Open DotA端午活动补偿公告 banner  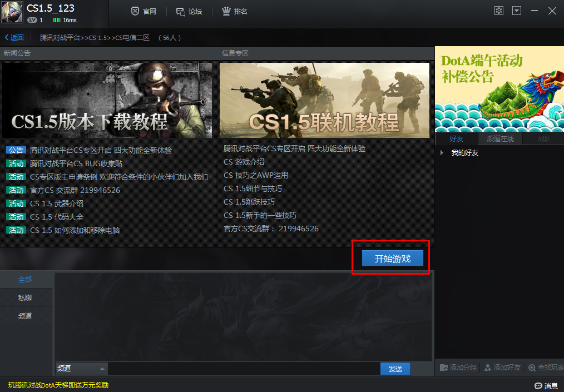pos(499,89)
